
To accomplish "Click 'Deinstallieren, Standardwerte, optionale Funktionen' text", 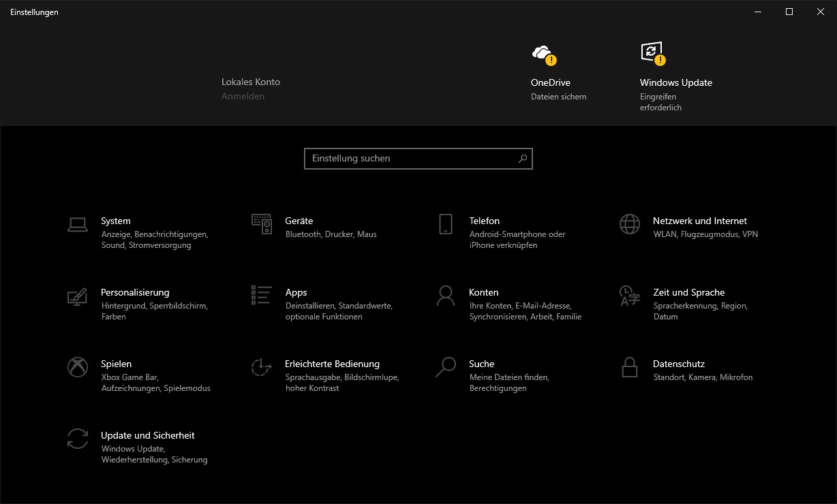I will coord(339,311).
